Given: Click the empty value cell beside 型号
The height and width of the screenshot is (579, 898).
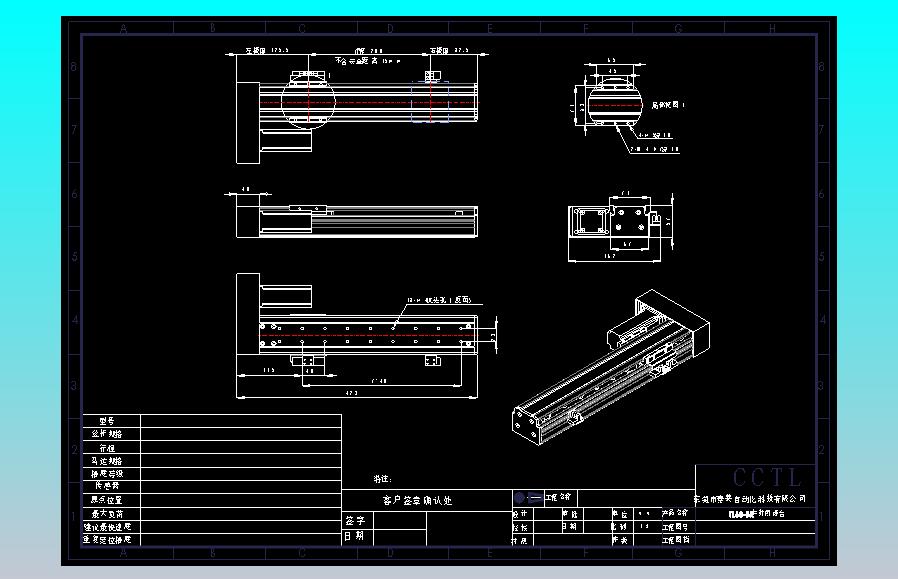Looking at the screenshot, I should [x=241, y=421].
